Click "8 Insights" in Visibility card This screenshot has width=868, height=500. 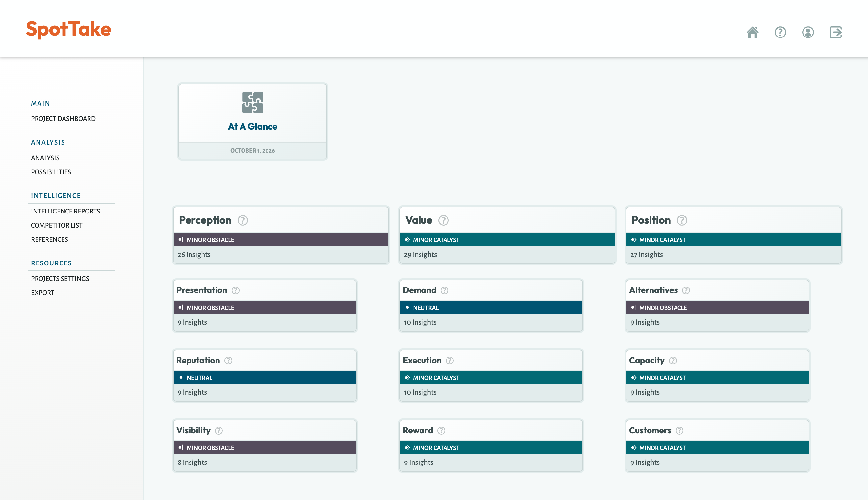pyautogui.click(x=192, y=462)
